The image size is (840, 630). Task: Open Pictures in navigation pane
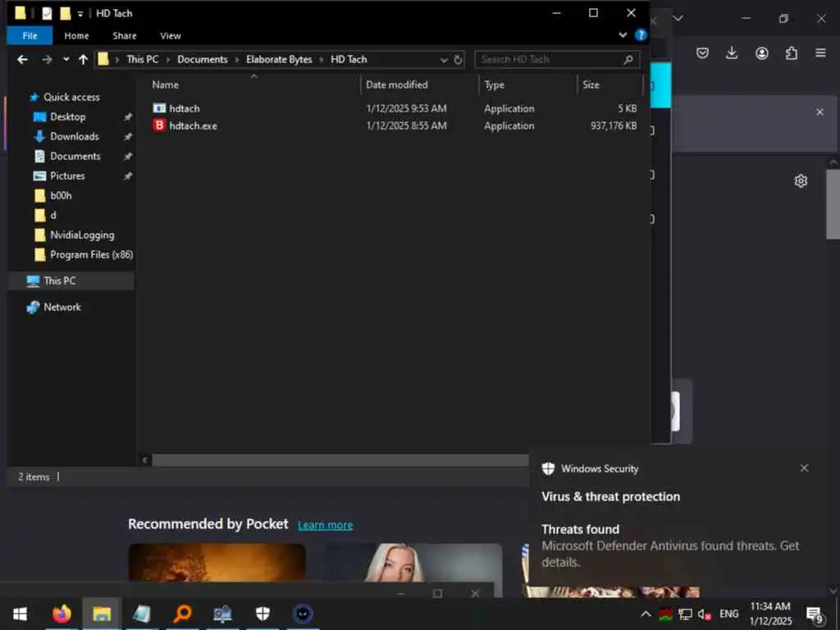tap(67, 176)
